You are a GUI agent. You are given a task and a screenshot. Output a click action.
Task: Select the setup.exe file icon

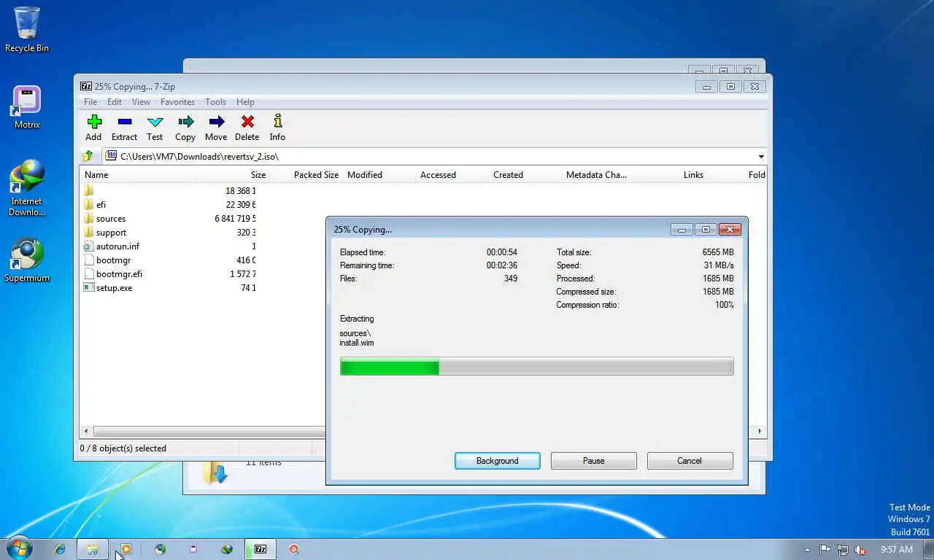(x=89, y=288)
